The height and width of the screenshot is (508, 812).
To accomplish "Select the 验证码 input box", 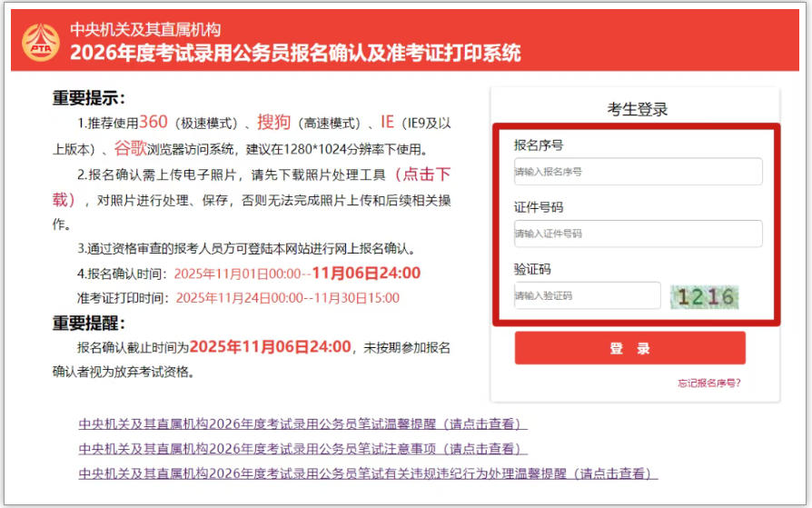I will coord(587,295).
